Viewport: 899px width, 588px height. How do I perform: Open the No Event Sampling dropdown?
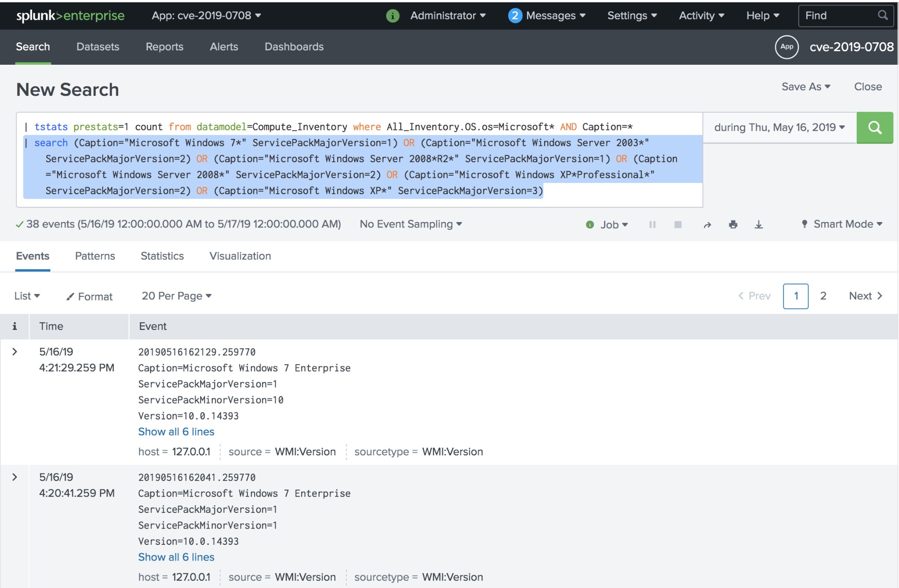(x=411, y=224)
